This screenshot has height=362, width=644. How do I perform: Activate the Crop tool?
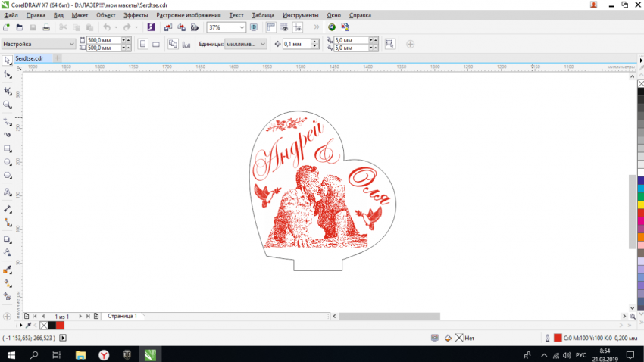pyautogui.click(x=8, y=91)
